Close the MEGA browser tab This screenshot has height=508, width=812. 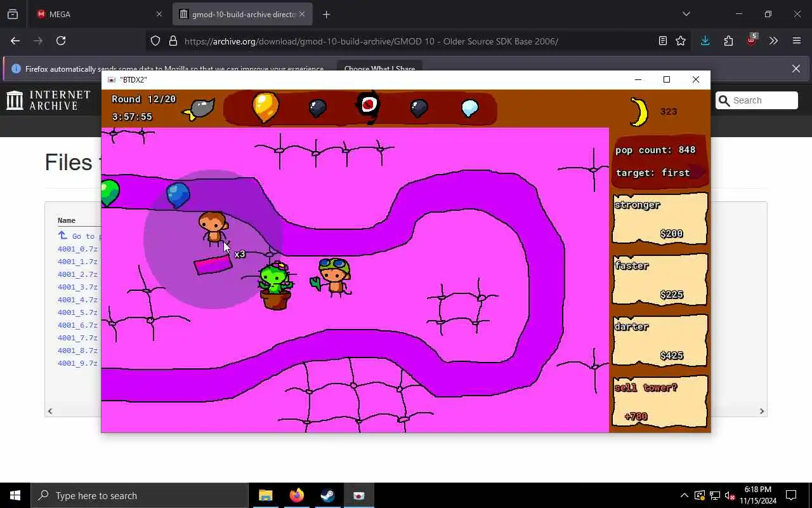point(159,14)
